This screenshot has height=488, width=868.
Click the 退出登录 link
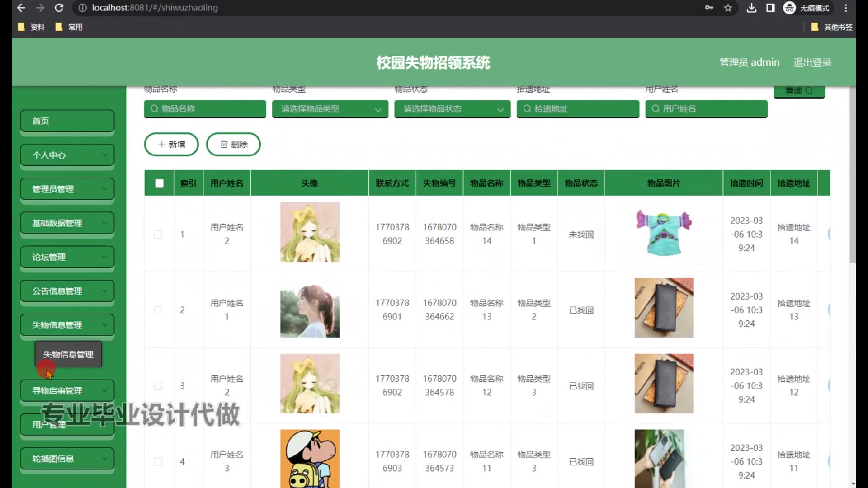point(812,62)
